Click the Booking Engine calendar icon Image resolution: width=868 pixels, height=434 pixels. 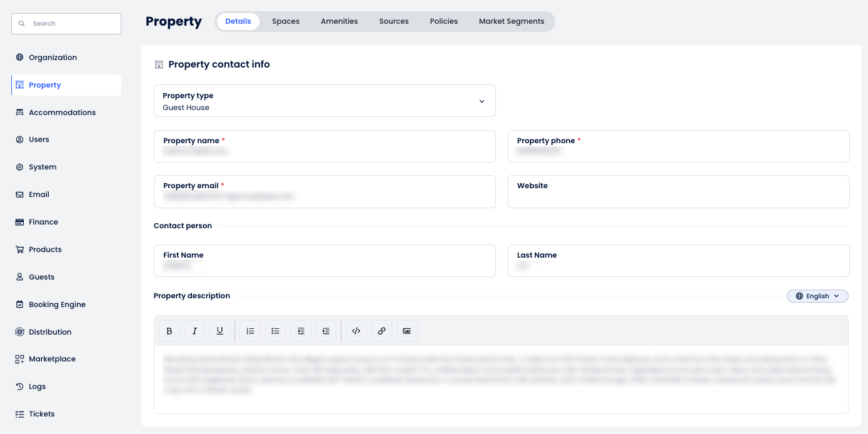[19, 305]
